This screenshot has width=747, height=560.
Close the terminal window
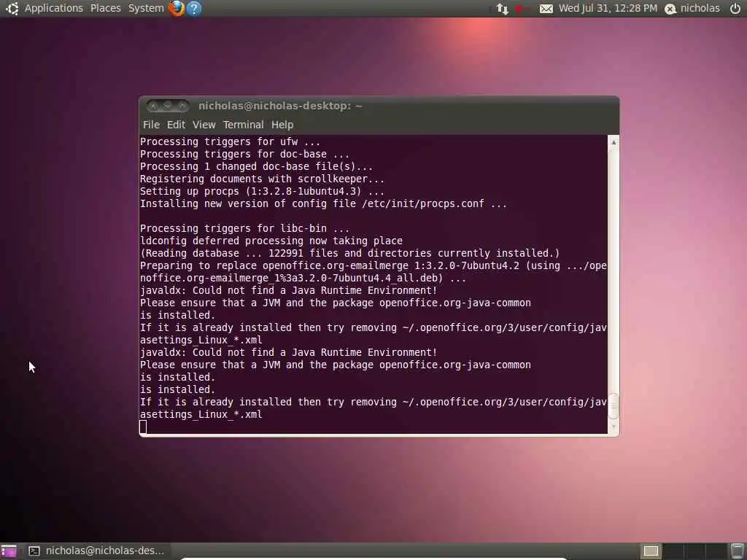point(153,106)
